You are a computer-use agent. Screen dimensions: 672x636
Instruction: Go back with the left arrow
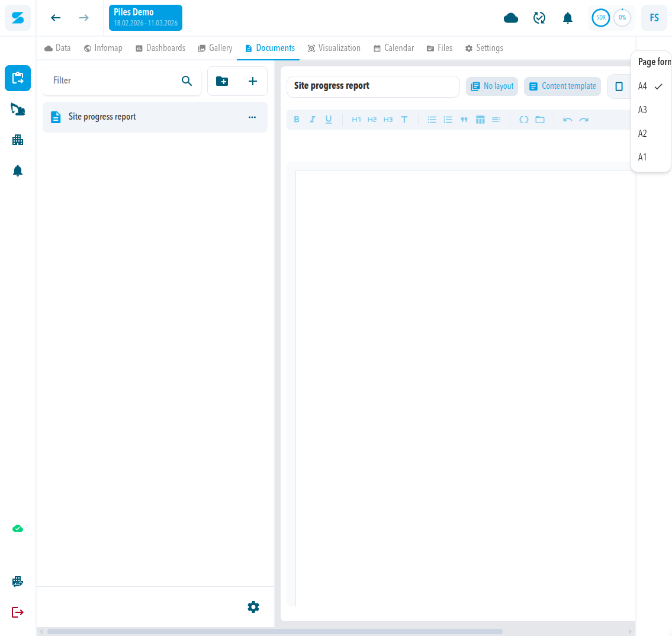click(x=56, y=18)
